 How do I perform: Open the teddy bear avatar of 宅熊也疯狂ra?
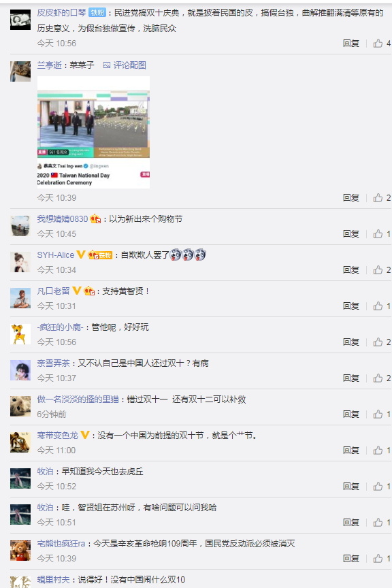point(20,551)
